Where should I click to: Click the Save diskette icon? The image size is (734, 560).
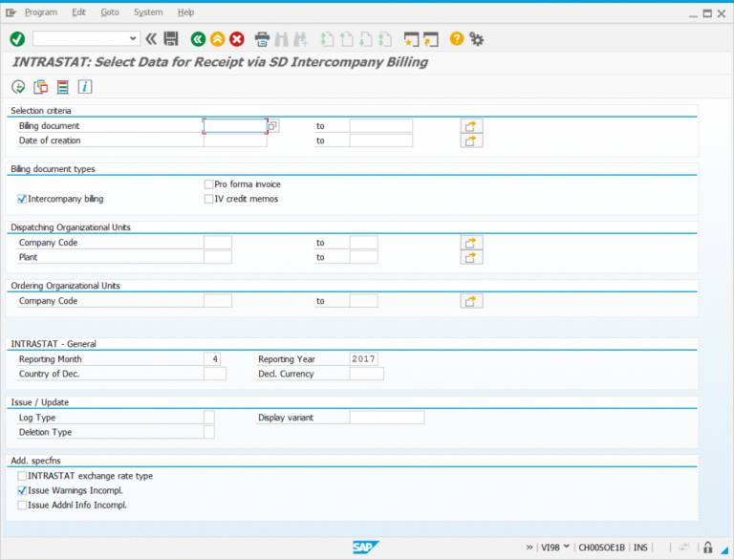click(x=171, y=39)
